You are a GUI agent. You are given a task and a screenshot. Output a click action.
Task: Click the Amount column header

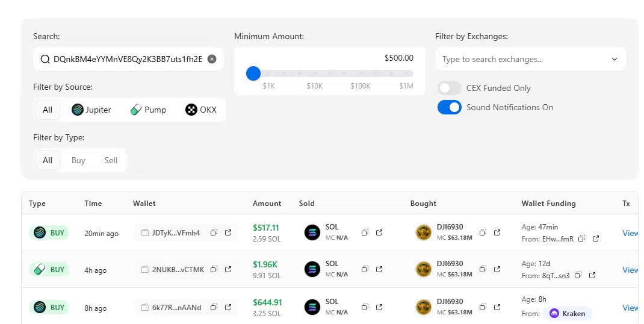267,204
